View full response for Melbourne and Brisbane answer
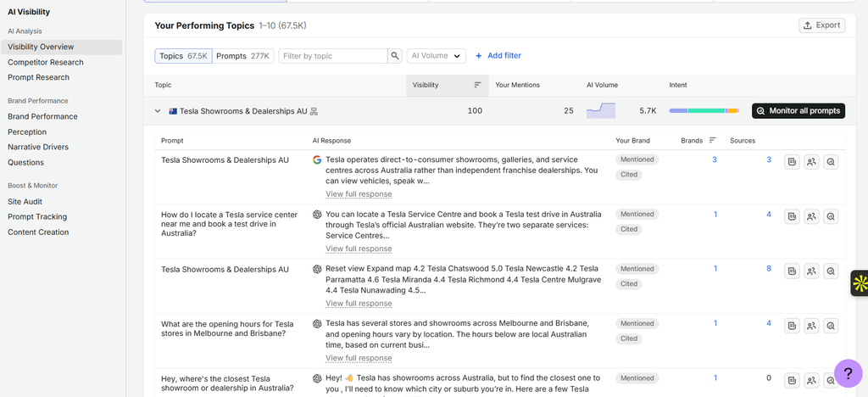Image resolution: width=868 pixels, height=397 pixels. coord(359,358)
